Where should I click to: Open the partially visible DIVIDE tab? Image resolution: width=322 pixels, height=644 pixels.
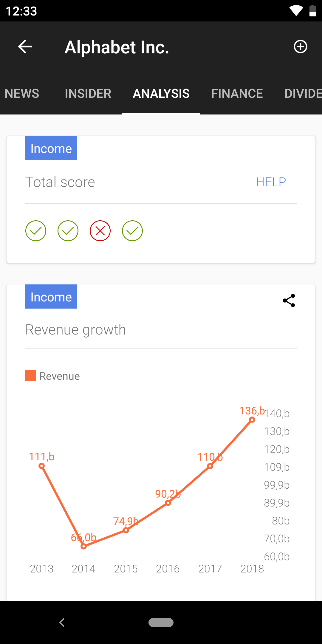click(303, 94)
